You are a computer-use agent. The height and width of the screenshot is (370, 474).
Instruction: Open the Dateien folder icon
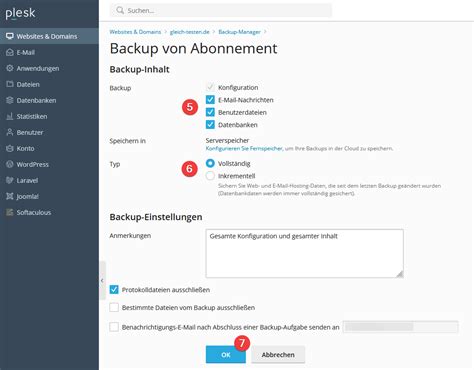point(10,84)
